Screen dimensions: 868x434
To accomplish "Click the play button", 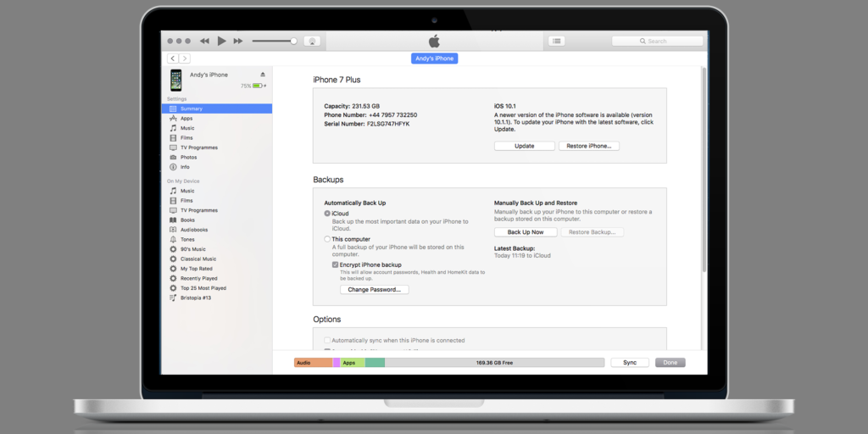I will (221, 41).
